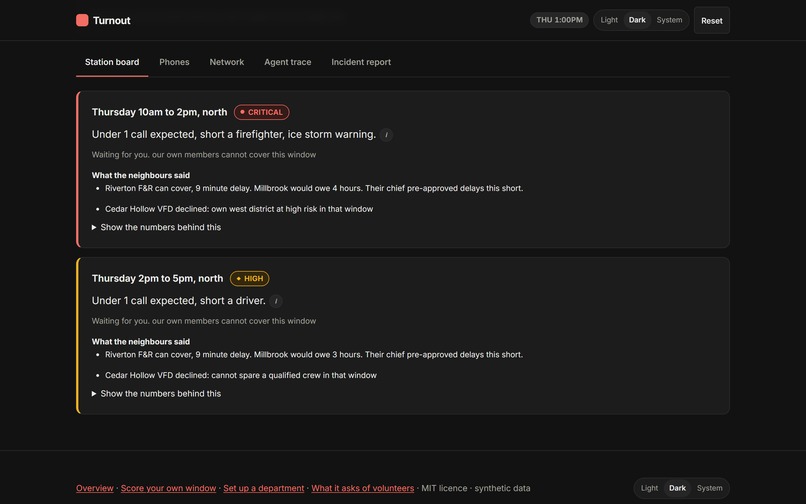
Task: Click 'Under 1 call expected, short a firefighter' summary
Action: [x=234, y=135]
